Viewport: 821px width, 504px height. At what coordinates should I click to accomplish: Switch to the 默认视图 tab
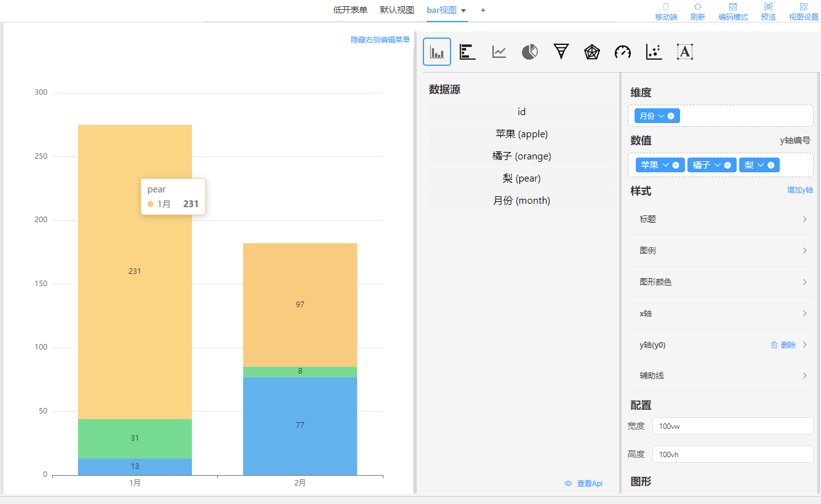pos(397,10)
